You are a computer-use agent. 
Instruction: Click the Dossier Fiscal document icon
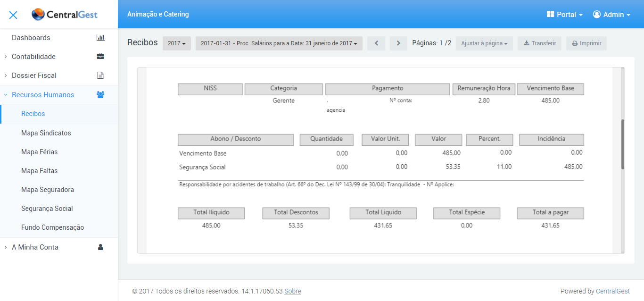(x=100, y=75)
